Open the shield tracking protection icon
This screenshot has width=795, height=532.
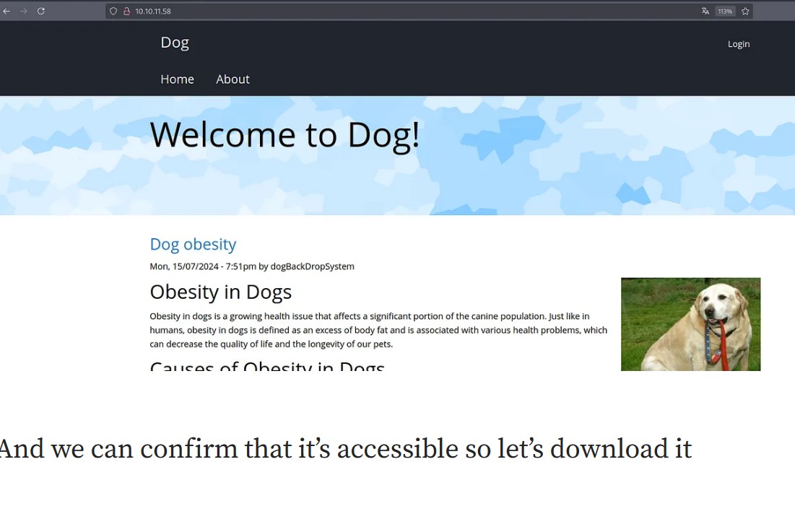pos(113,11)
